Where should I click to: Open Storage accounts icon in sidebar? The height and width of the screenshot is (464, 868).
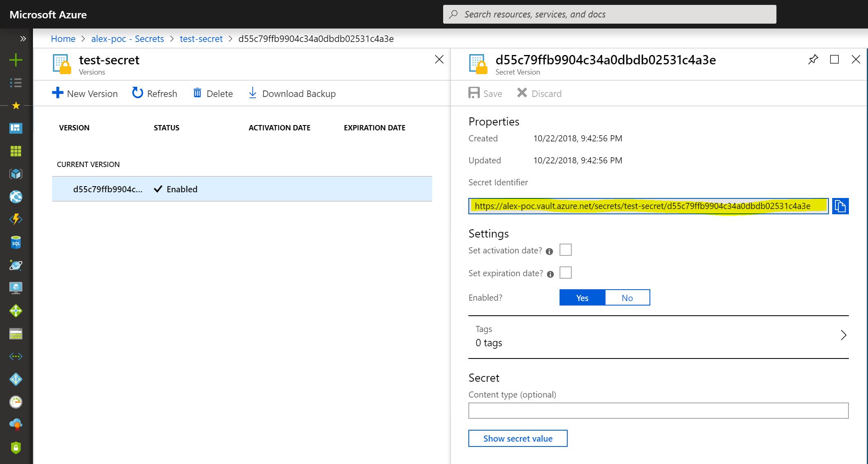pyautogui.click(x=16, y=334)
